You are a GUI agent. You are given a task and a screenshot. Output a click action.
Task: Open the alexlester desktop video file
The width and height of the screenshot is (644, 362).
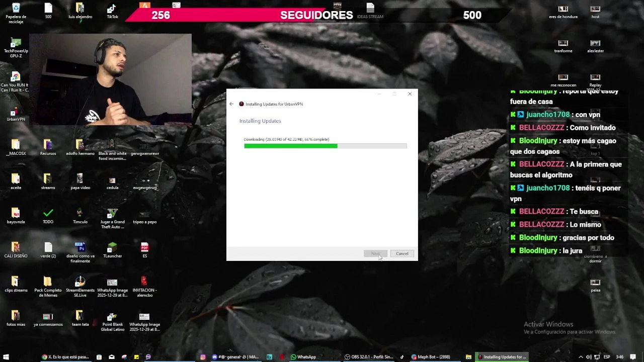[x=595, y=46]
